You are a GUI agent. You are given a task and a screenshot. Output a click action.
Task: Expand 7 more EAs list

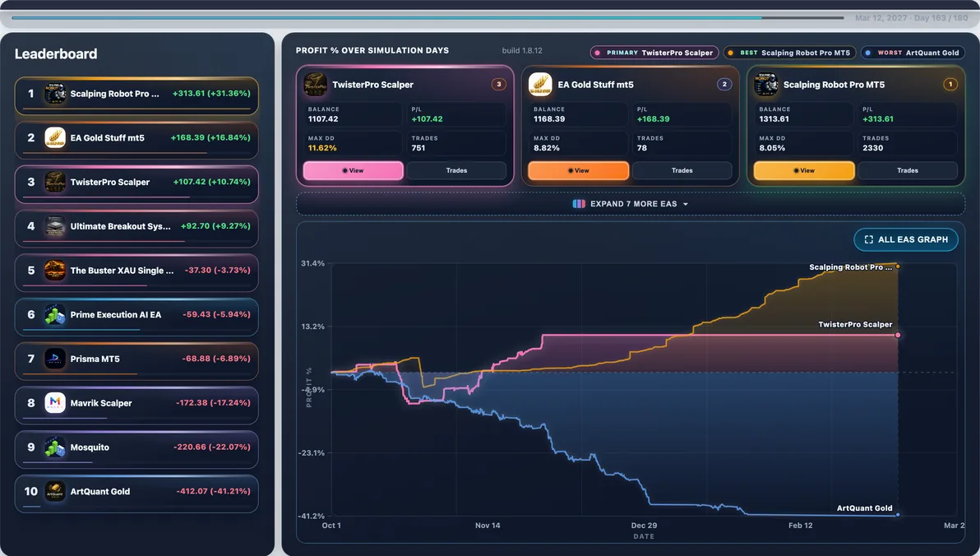click(631, 204)
